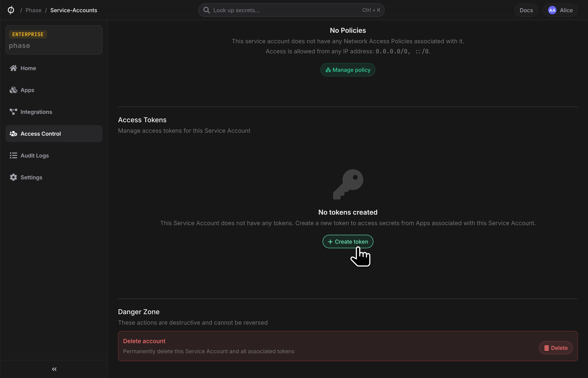This screenshot has width=588, height=378.
Task: Click the plus icon in Create token
Action: tap(330, 242)
